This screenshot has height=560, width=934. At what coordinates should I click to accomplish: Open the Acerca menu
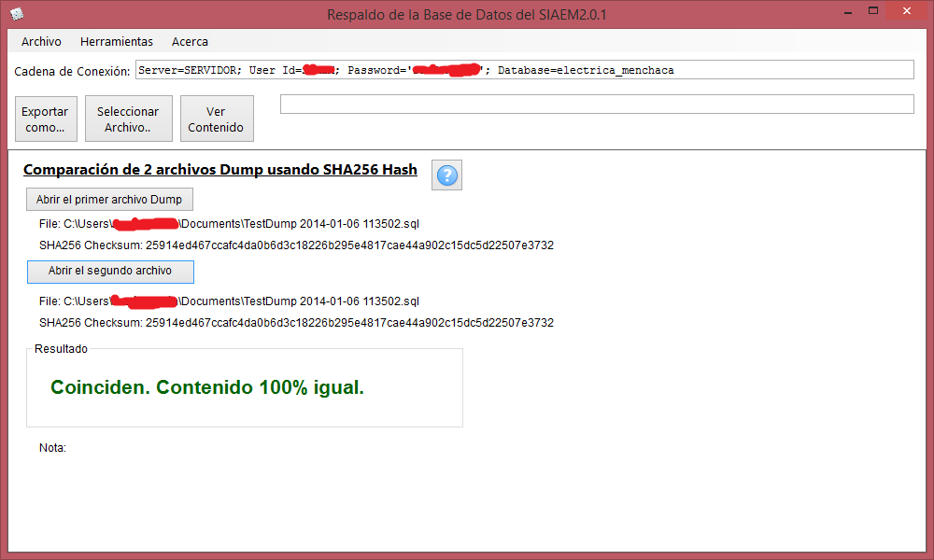[190, 42]
